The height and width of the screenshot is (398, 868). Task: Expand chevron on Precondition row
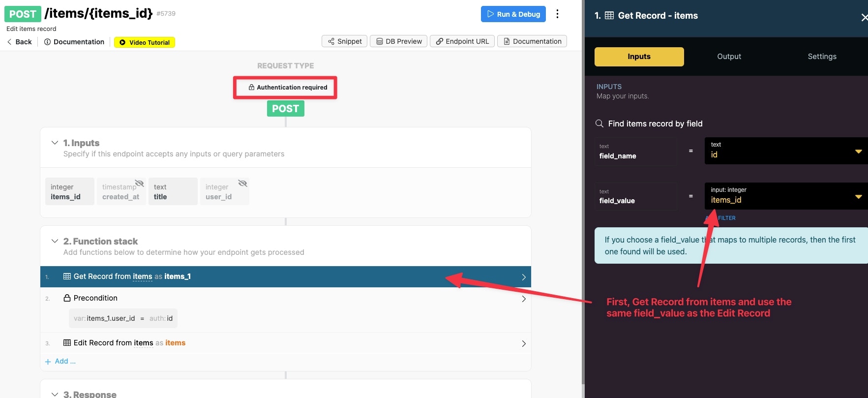[524, 299]
